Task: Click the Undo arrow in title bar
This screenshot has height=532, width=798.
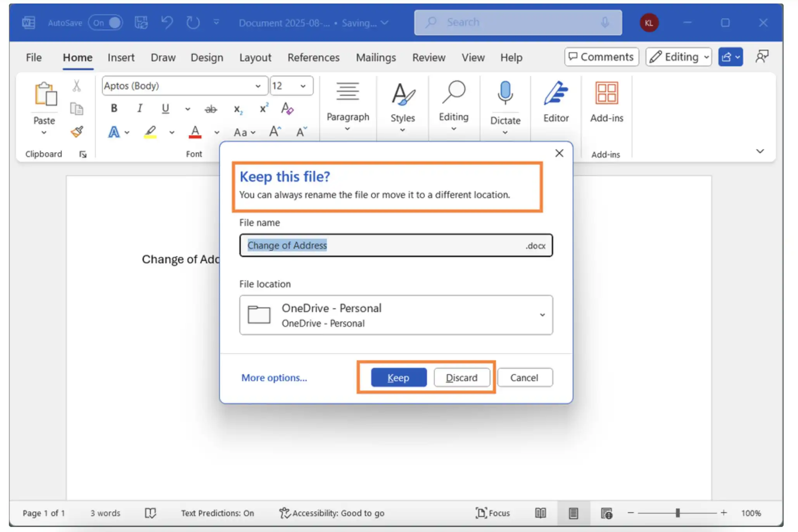Action: coord(167,22)
